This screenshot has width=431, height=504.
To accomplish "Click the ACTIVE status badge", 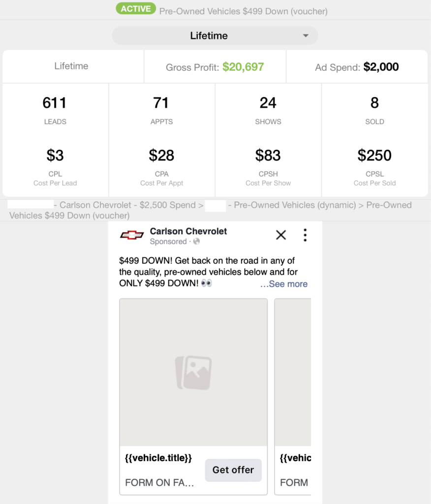I will tap(136, 9).
